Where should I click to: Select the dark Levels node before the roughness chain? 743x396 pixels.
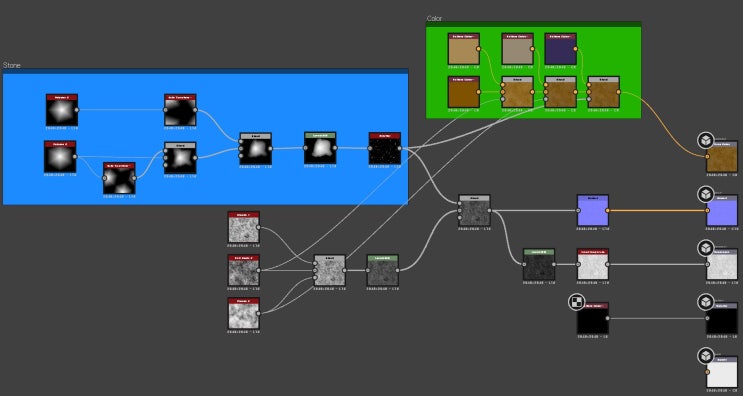point(539,264)
